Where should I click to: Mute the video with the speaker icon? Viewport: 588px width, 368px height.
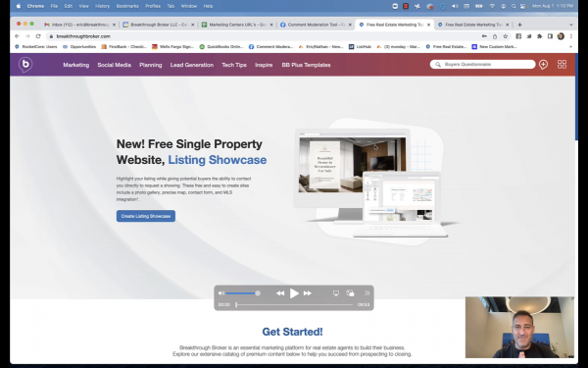click(221, 292)
